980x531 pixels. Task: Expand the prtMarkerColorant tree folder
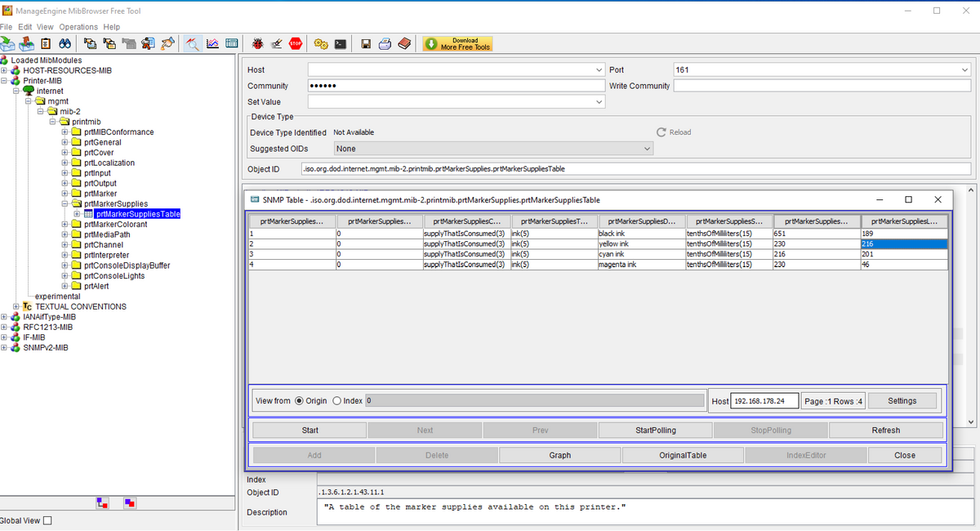[x=65, y=225]
